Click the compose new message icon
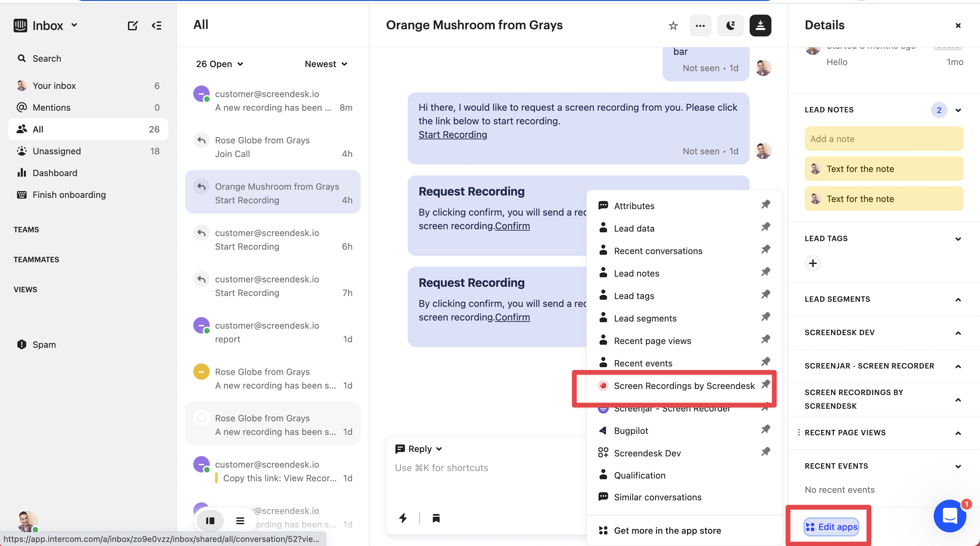The width and height of the screenshot is (980, 546). pyautogui.click(x=132, y=26)
